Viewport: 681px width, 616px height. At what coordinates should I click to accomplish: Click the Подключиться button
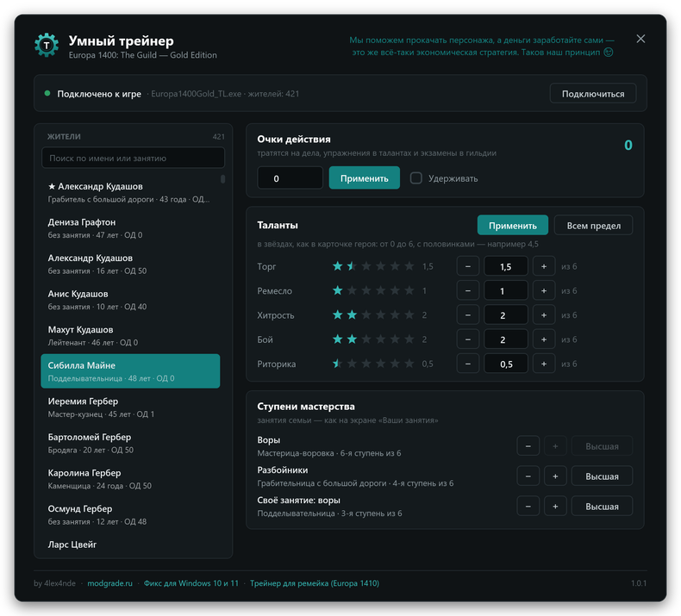point(593,94)
